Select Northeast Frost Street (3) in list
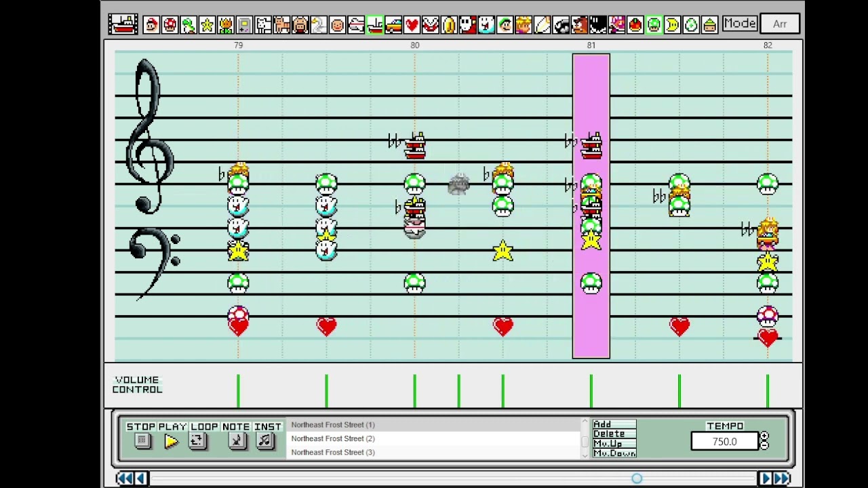868x488 pixels. click(434, 452)
